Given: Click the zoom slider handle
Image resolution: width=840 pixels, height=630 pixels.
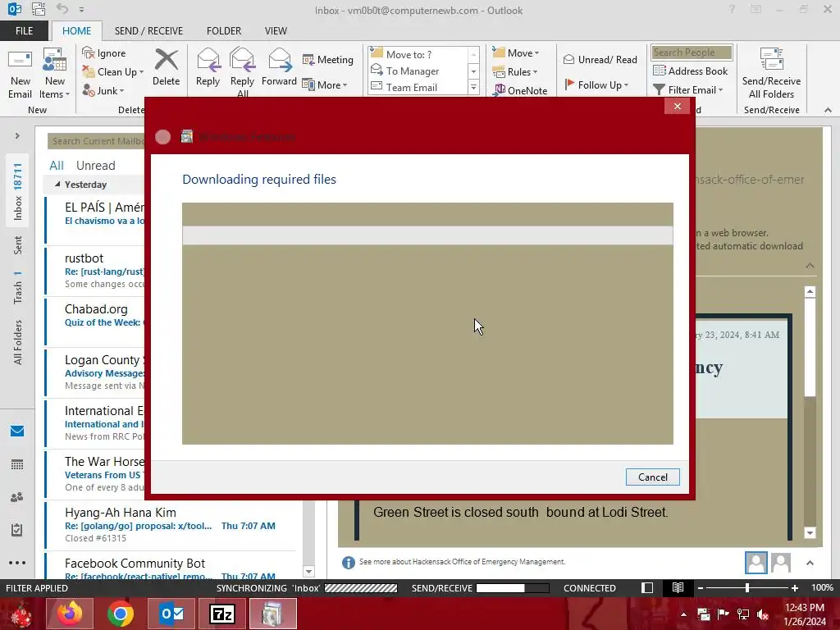Looking at the screenshot, I should click(747, 587).
